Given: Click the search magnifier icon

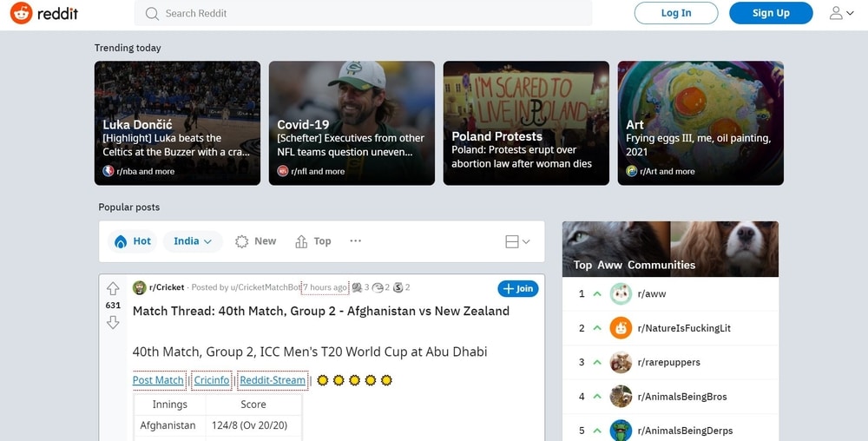Looking at the screenshot, I should point(152,13).
